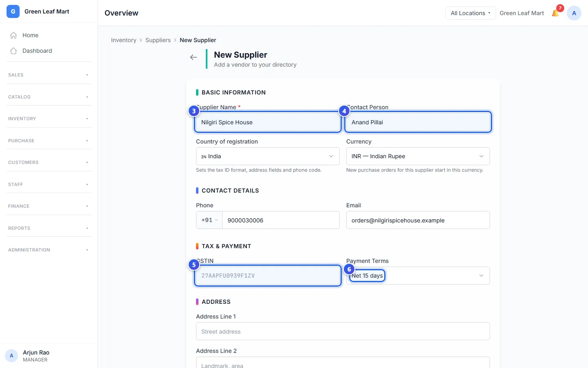This screenshot has height=368, width=588.
Task: Click the Address Line 1 field
Action: pyautogui.click(x=343, y=331)
